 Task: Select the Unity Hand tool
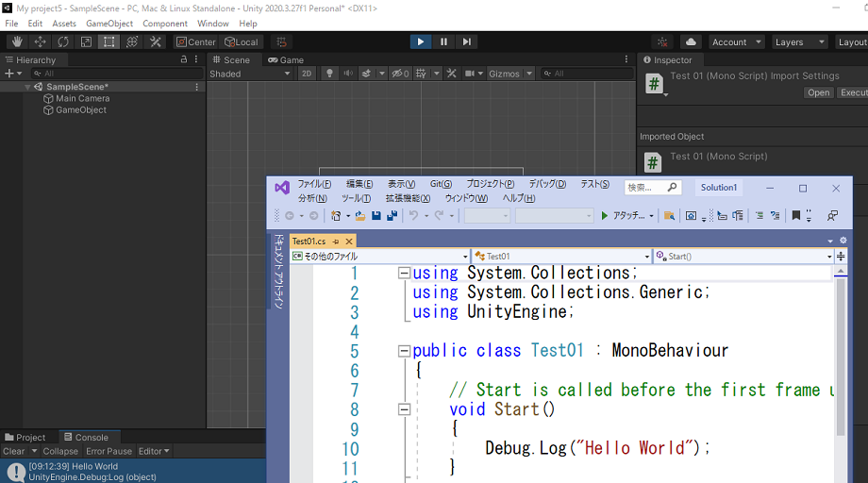tap(17, 42)
